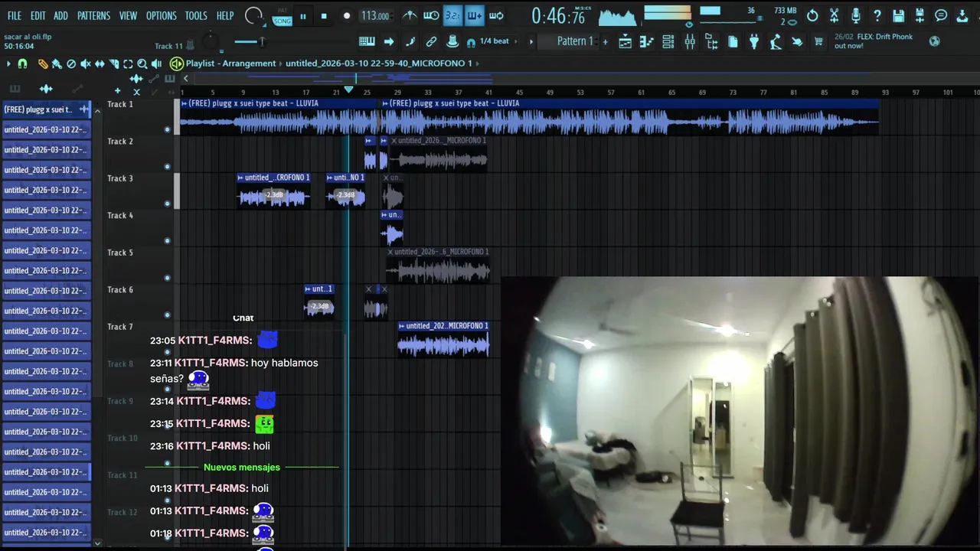Open the plugin picker plug icon
980x551 pixels.
[x=754, y=42]
